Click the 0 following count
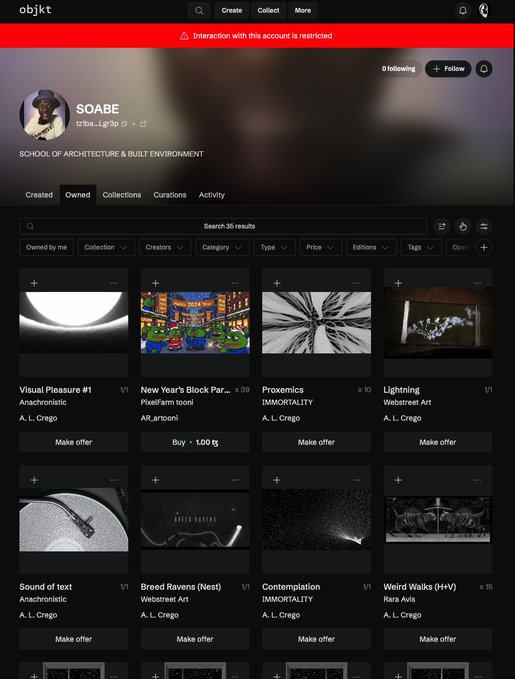The height and width of the screenshot is (679, 515). click(398, 69)
